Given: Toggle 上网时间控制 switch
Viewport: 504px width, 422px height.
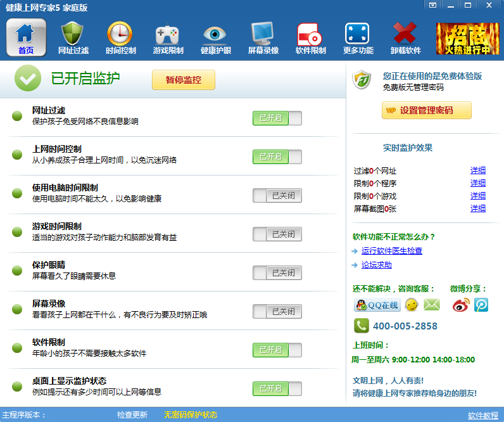Looking at the screenshot, I should pos(277,157).
